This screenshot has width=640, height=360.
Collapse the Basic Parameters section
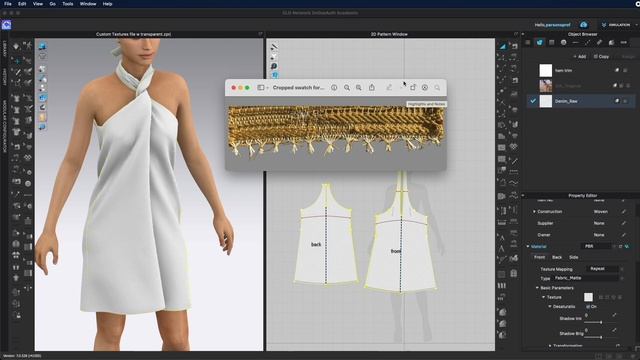(x=537, y=288)
